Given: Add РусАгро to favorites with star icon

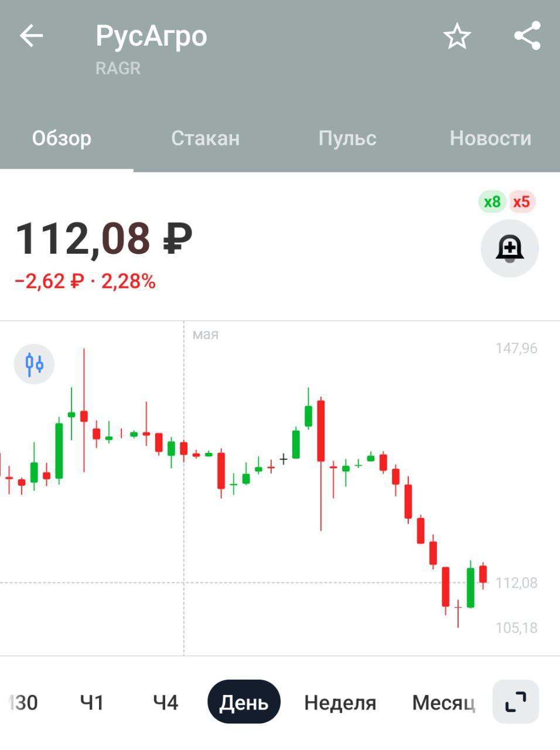Looking at the screenshot, I should pyautogui.click(x=457, y=36).
